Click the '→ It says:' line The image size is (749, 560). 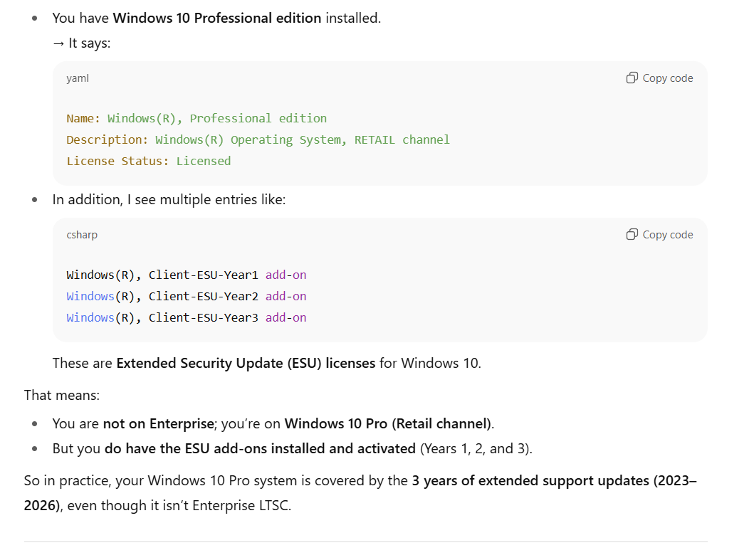pos(81,43)
